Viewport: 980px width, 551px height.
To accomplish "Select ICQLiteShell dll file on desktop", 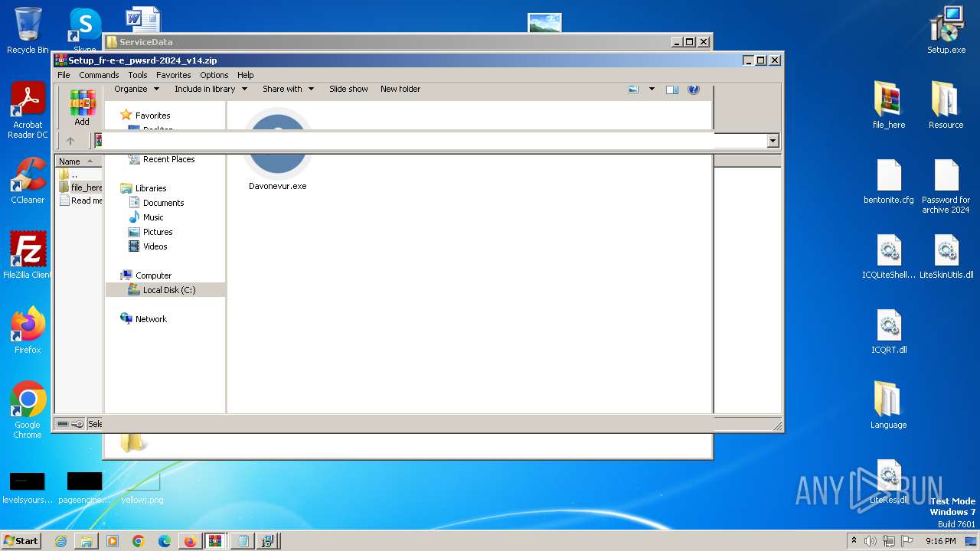I will [889, 256].
